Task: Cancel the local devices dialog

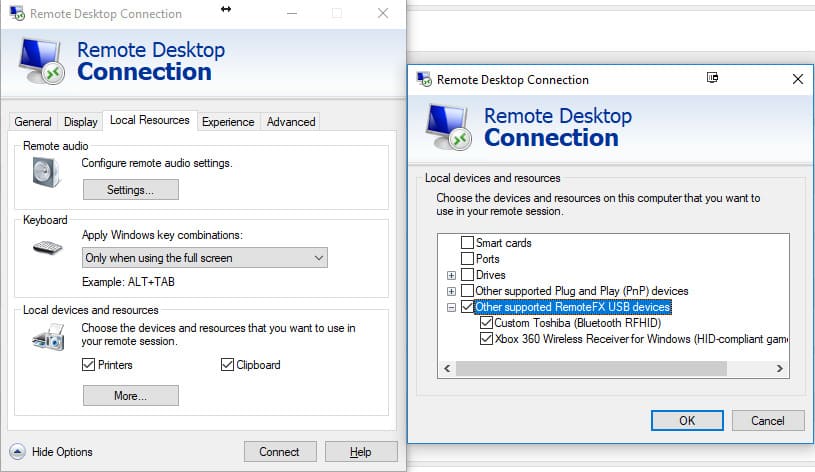Action: coord(768,421)
